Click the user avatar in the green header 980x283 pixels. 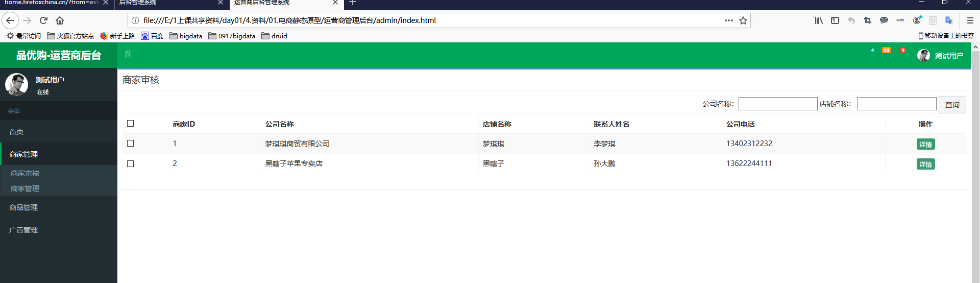point(923,55)
